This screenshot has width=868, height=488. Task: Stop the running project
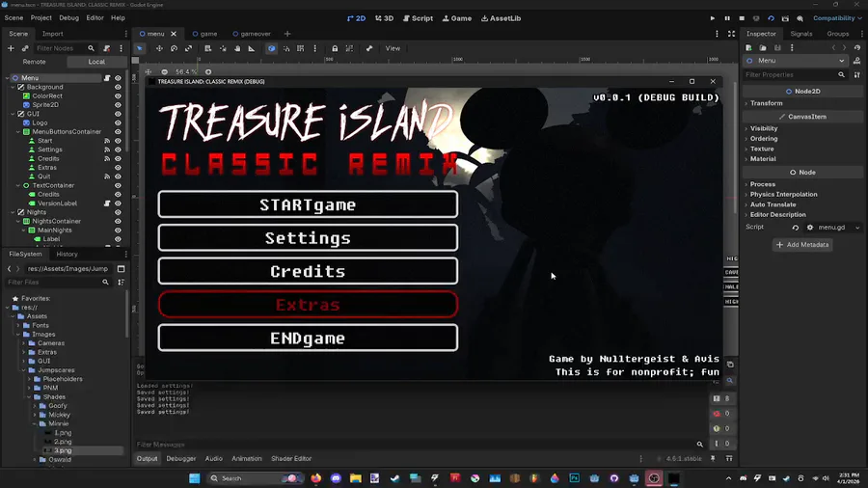point(742,18)
